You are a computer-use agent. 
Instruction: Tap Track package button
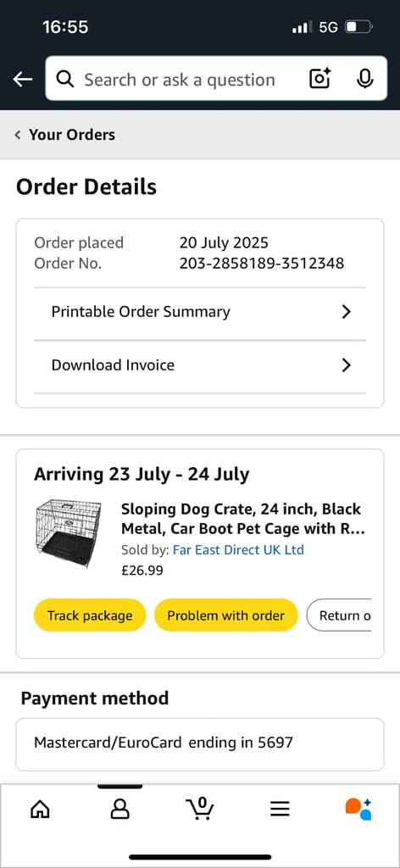[x=90, y=615]
